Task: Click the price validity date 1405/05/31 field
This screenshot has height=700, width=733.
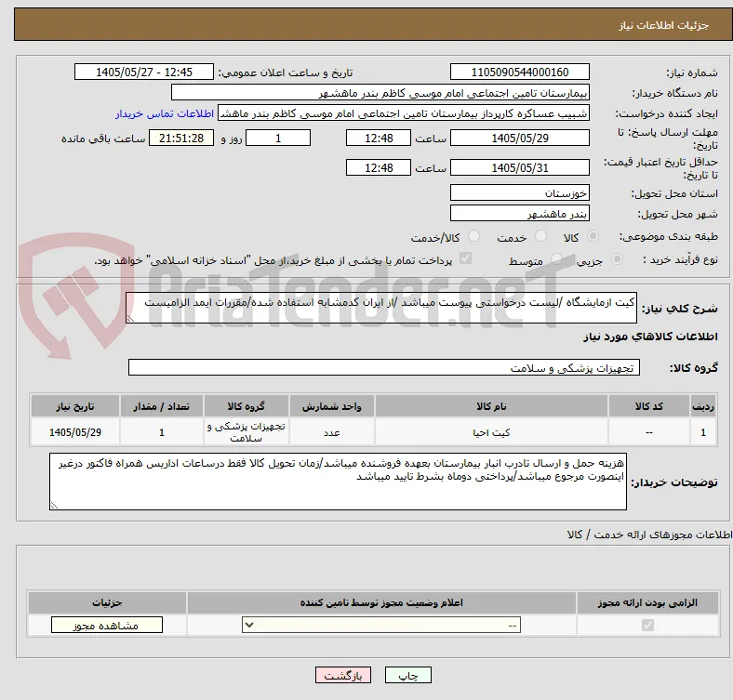Action: click(x=519, y=167)
